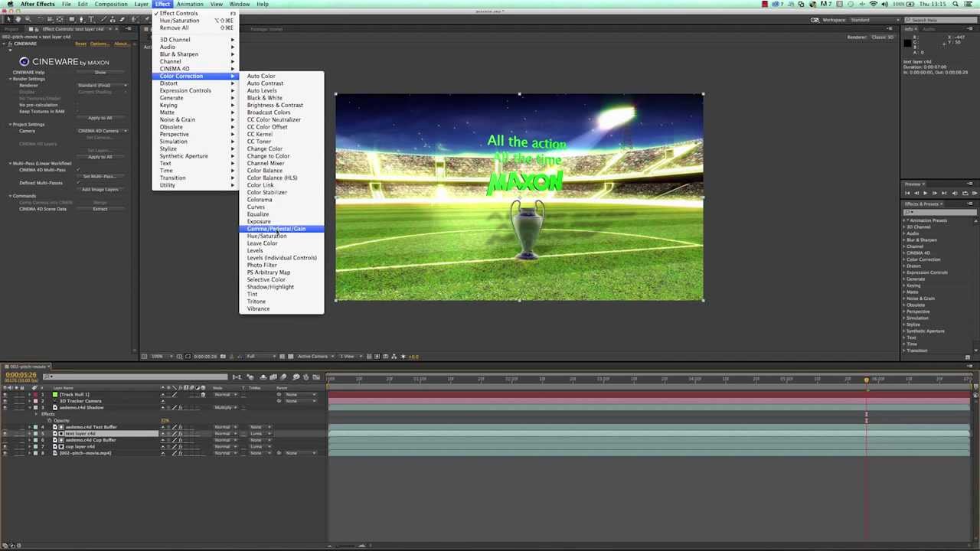Start RAM Preview in Preview panel
This screenshot has height=551, width=980.
(x=975, y=193)
